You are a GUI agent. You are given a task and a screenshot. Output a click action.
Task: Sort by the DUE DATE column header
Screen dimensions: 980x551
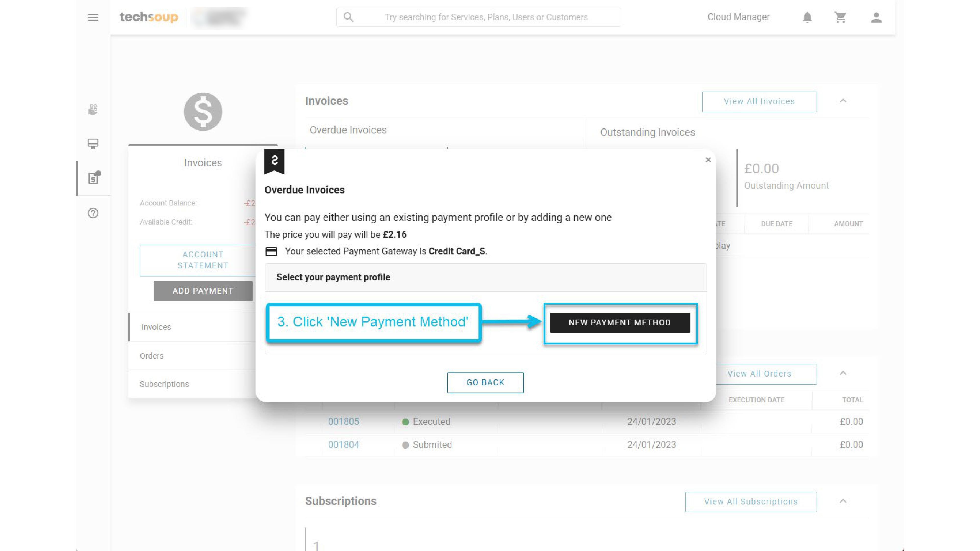[776, 224]
